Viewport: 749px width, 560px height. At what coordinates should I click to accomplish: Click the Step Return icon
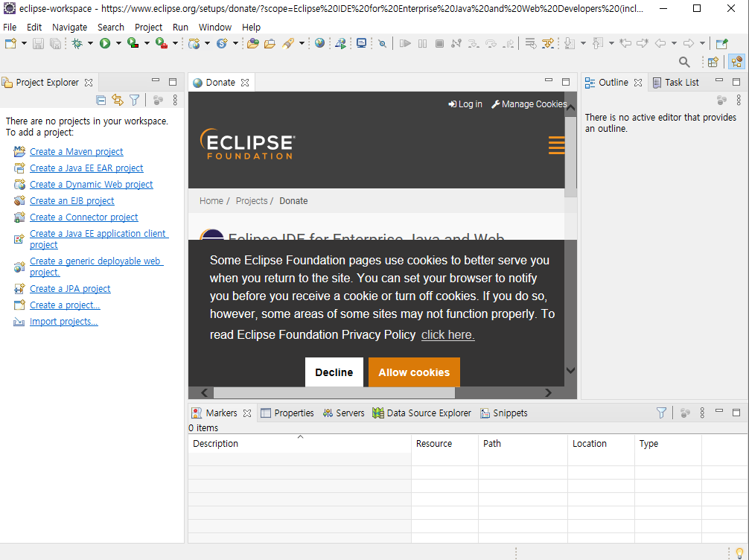(x=509, y=43)
